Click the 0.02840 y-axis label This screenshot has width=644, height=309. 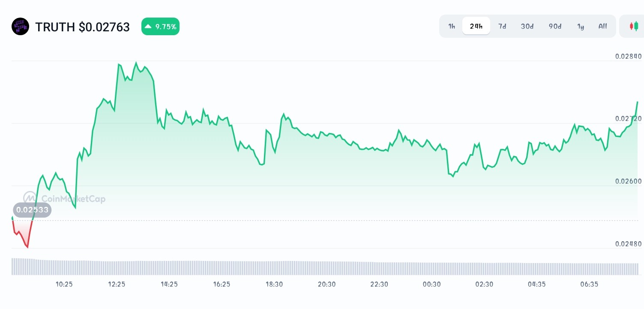click(628, 56)
